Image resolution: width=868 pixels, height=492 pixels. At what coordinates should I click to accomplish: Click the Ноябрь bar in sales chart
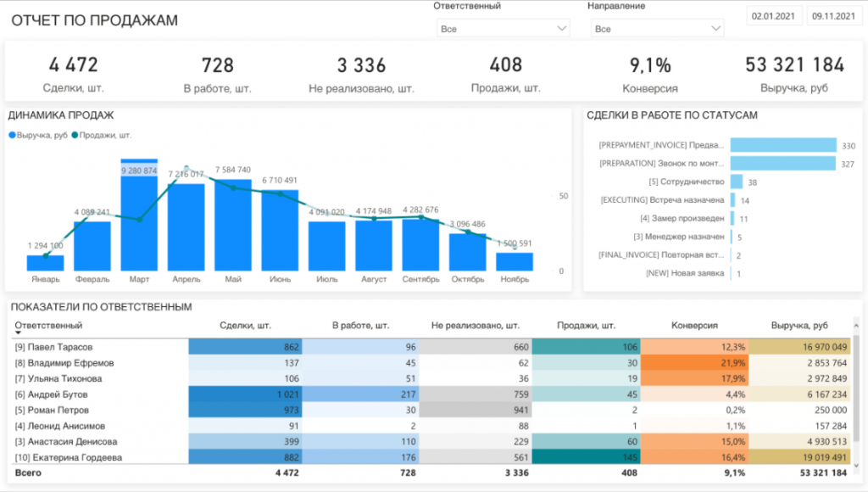515,261
